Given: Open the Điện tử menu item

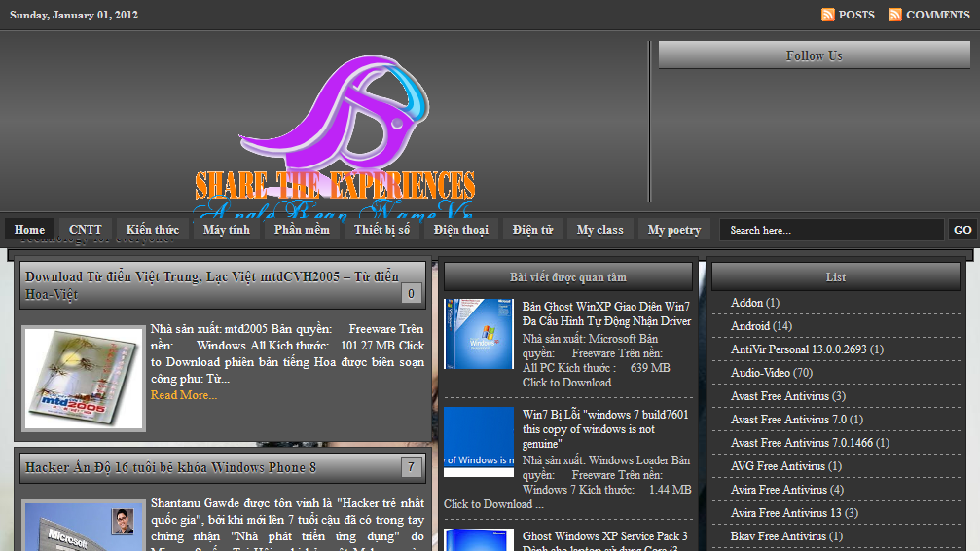Looking at the screenshot, I should pyautogui.click(x=532, y=230).
